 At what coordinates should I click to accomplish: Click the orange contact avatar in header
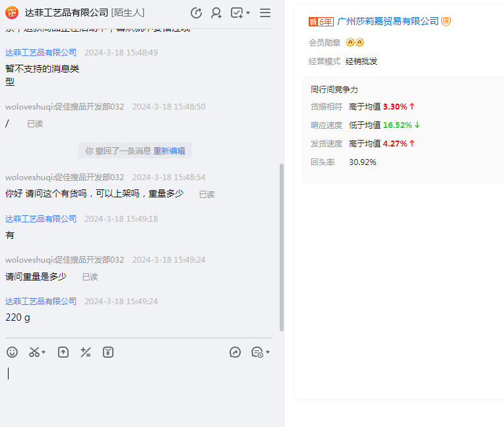point(12,13)
